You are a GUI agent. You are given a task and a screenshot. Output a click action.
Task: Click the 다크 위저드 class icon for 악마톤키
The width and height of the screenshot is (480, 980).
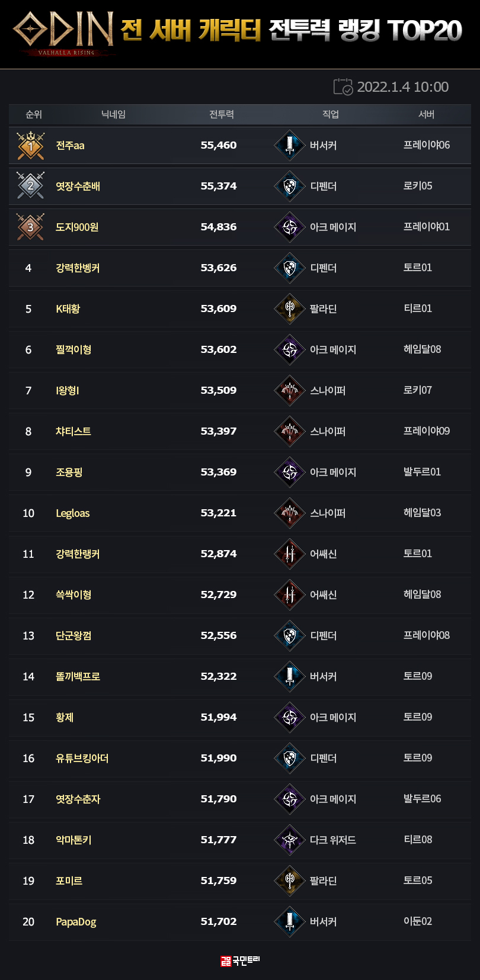(290, 840)
